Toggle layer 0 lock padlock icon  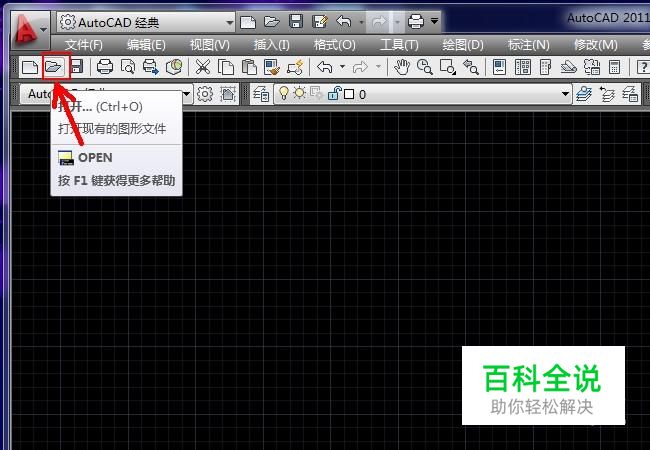pyautogui.click(x=334, y=93)
